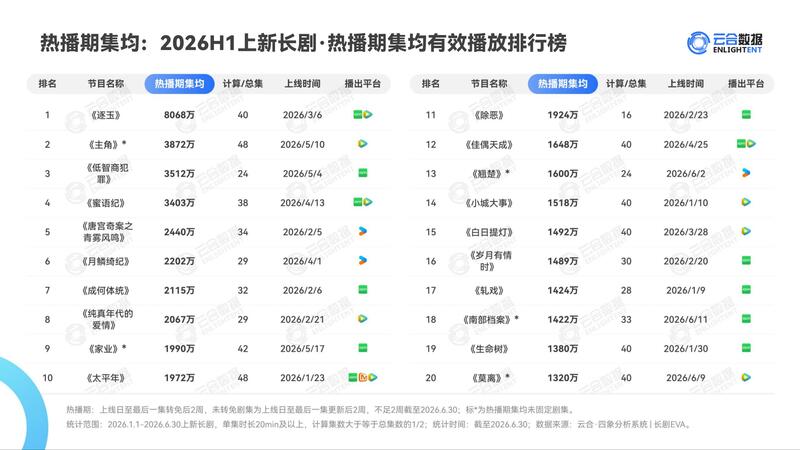Screen dimensions: 800x450
Task: Click the platform icons in the 《逐玉》 row
Action: click(x=363, y=115)
